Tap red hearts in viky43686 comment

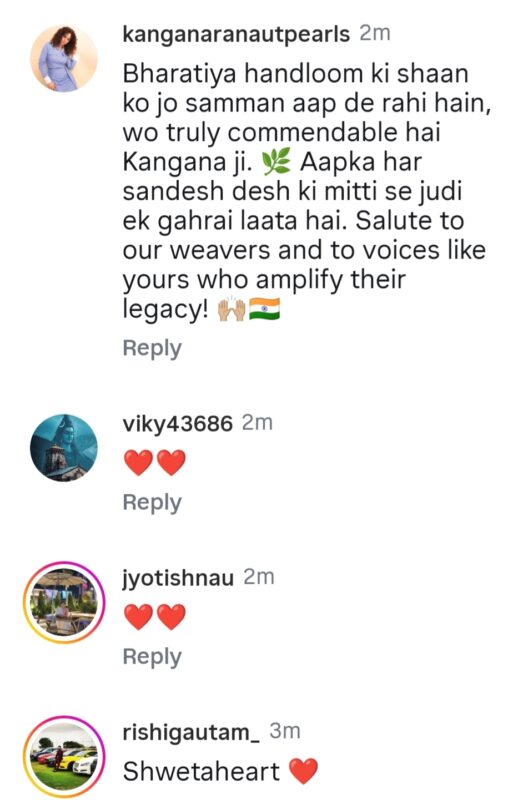pos(155,463)
